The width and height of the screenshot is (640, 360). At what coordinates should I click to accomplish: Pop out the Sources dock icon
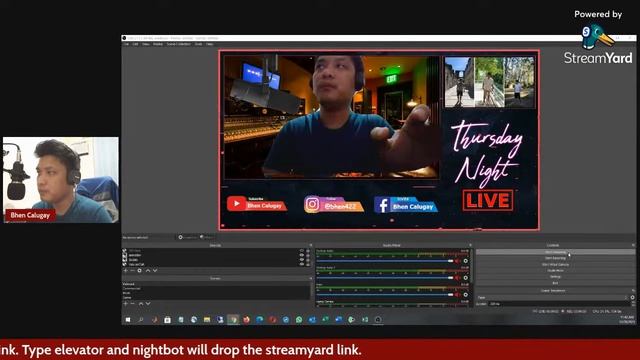[311, 245]
